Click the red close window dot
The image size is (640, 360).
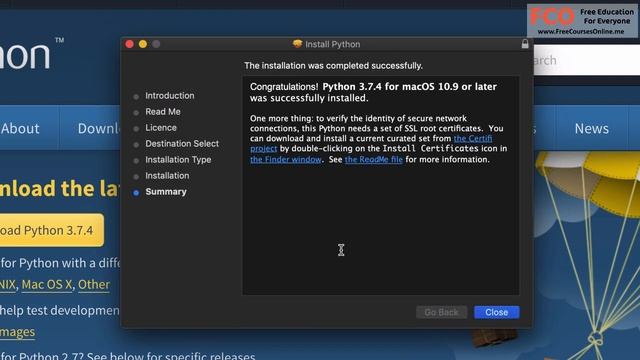129,44
